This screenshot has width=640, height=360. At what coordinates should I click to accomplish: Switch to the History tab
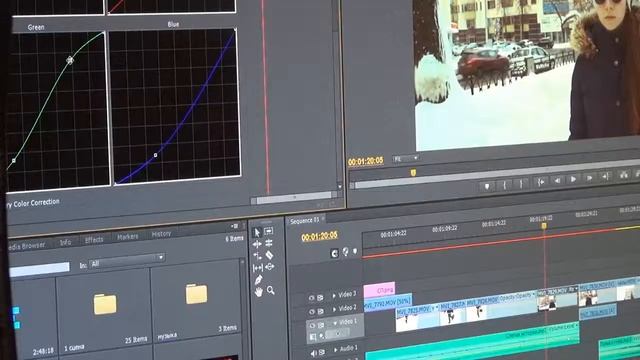coord(161,234)
